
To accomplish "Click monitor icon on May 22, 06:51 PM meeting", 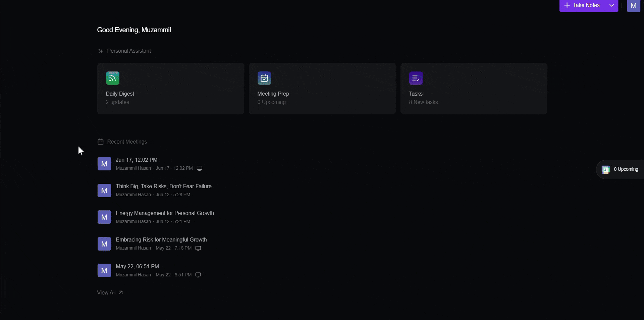I will point(198,275).
